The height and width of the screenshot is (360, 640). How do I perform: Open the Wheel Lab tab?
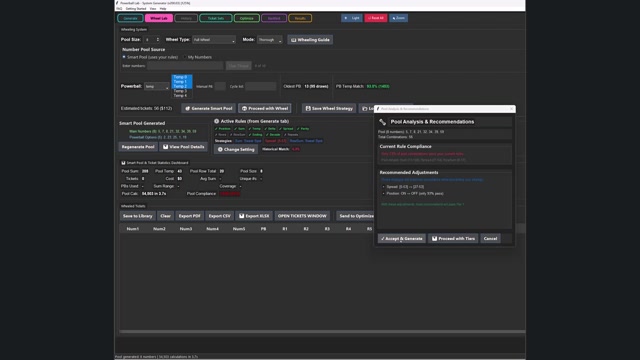[x=159, y=18]
